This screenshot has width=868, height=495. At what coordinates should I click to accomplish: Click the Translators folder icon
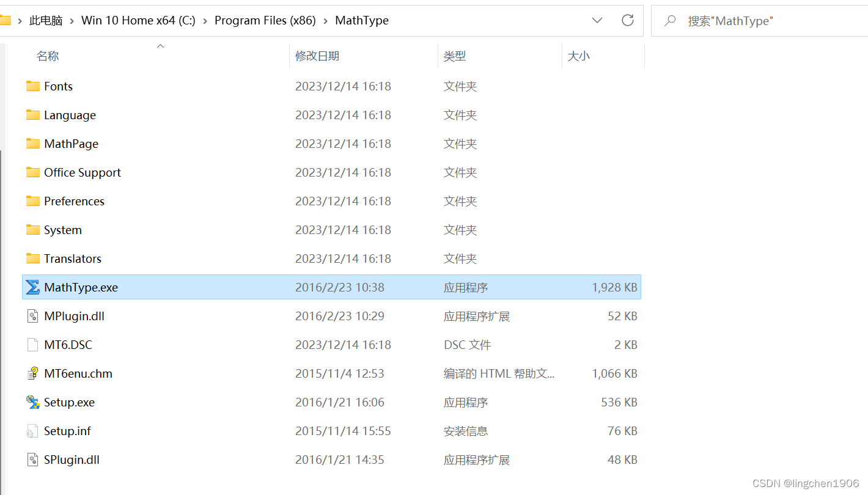click(33, 258)
